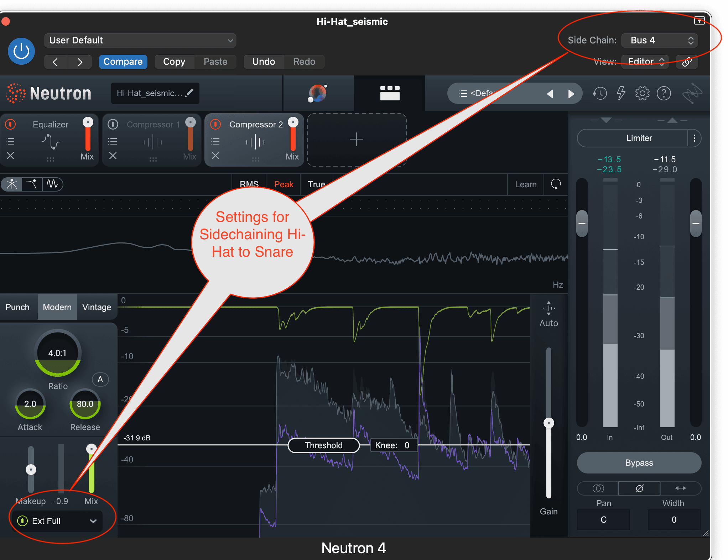This screenshot has width=728, height=560.
Task: Click the Compare button
Action: point(123,62)
